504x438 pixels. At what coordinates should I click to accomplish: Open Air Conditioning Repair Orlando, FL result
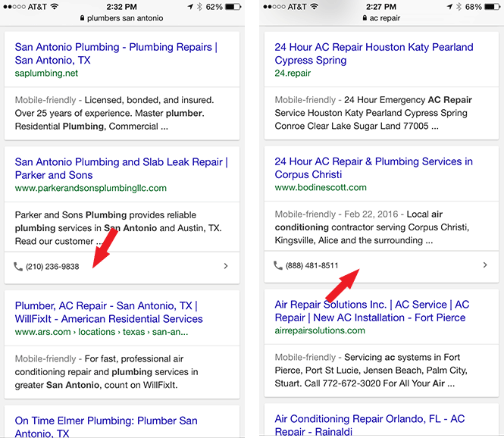pyautogui.click(x=369, y=424)
